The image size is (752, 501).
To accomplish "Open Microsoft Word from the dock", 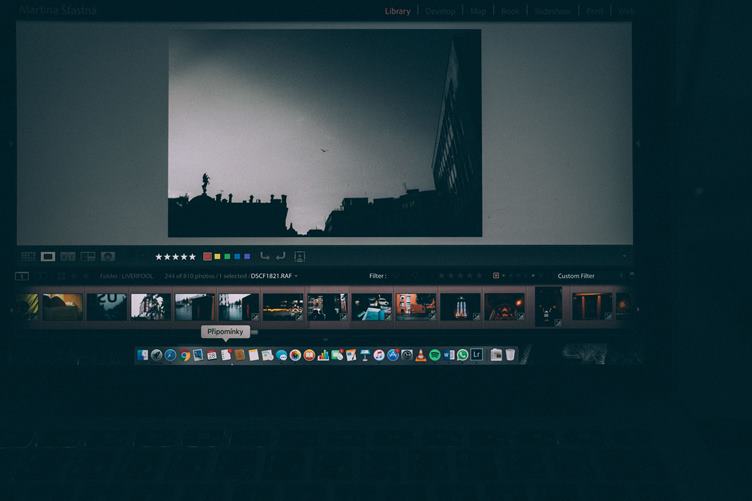I will pyautogui.click(x=449, y=355).
